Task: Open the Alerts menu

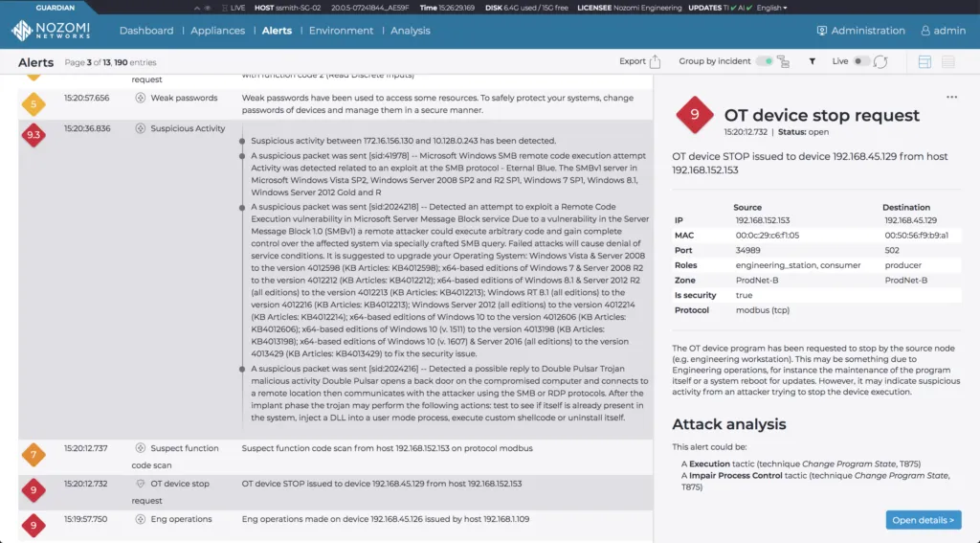Action: pyautogui.click(x=277, y=31)
